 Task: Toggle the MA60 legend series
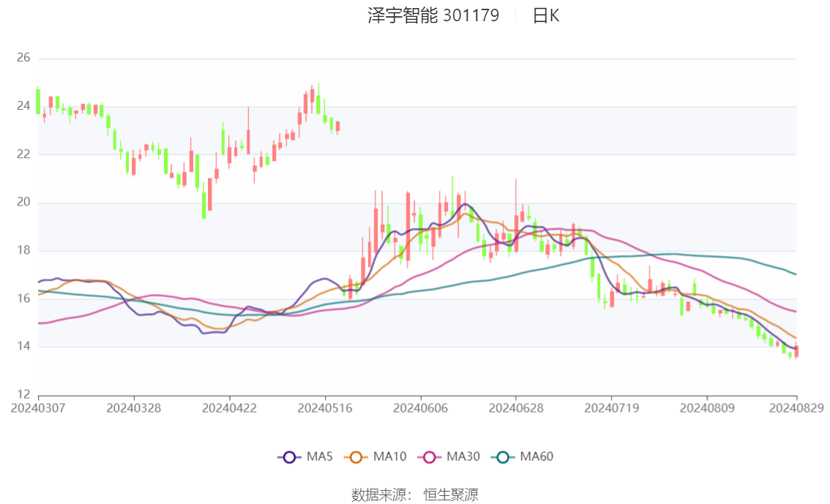tap(523, 457)
